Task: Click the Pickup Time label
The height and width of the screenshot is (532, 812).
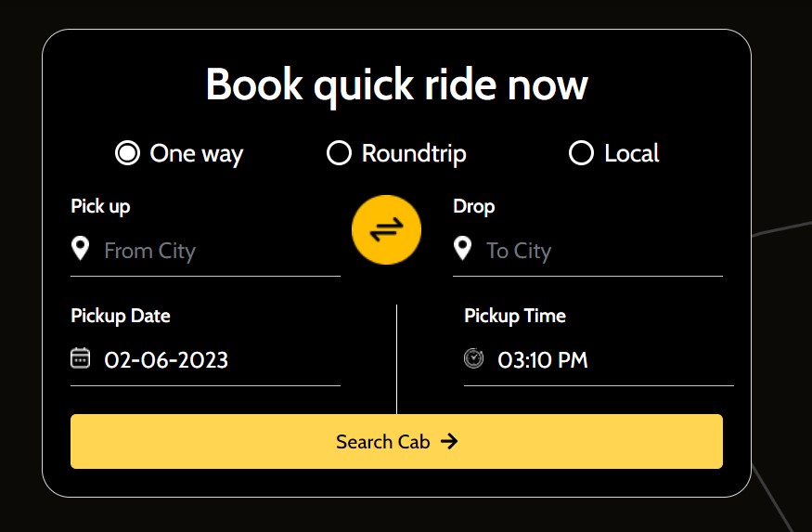Action: 515,316
